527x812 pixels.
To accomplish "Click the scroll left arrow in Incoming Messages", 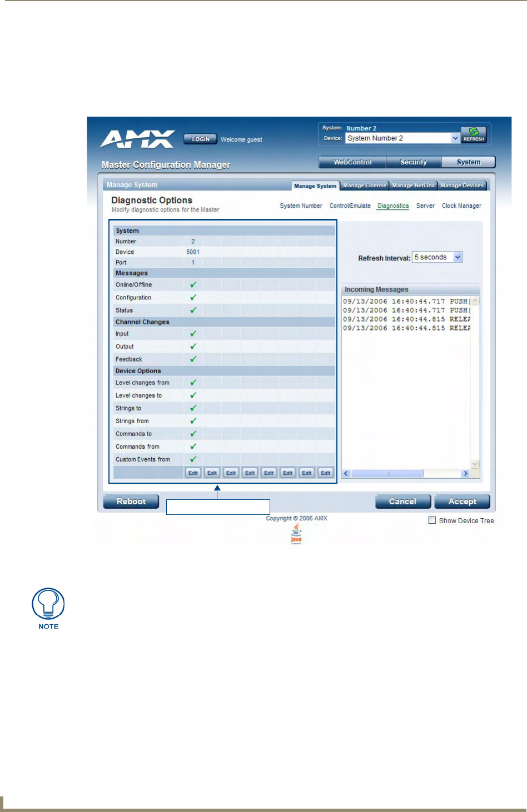I will [346, 473].
